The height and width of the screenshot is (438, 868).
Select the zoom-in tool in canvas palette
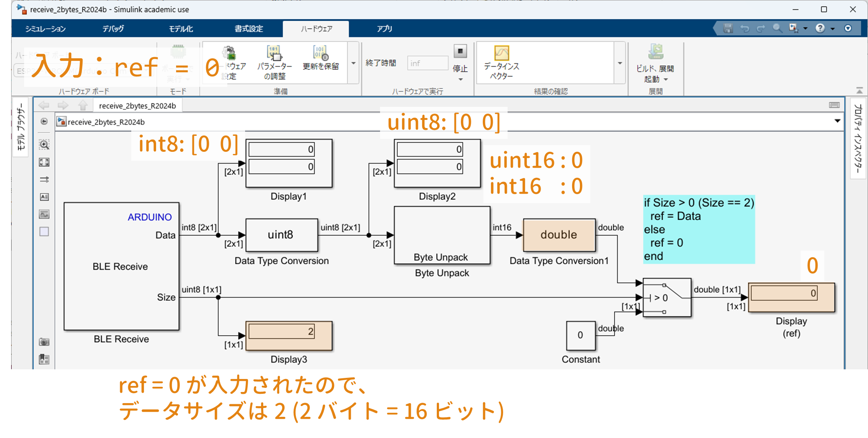(44, 145)
